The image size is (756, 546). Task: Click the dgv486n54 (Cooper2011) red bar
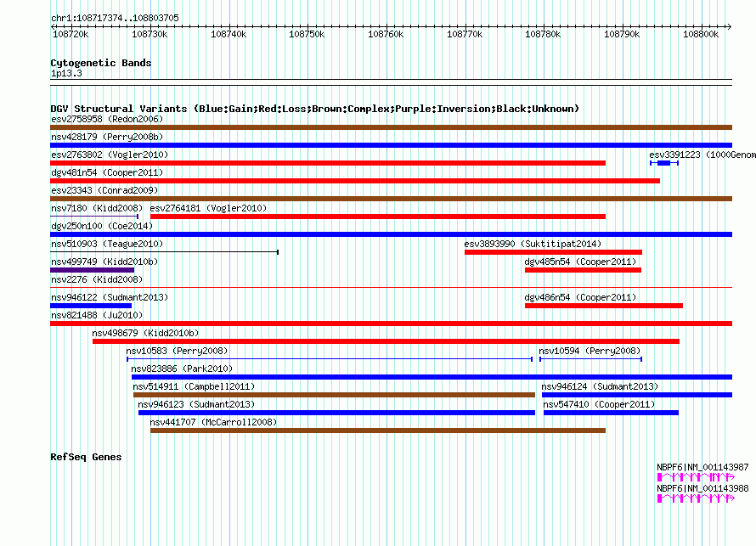[604, 306]
